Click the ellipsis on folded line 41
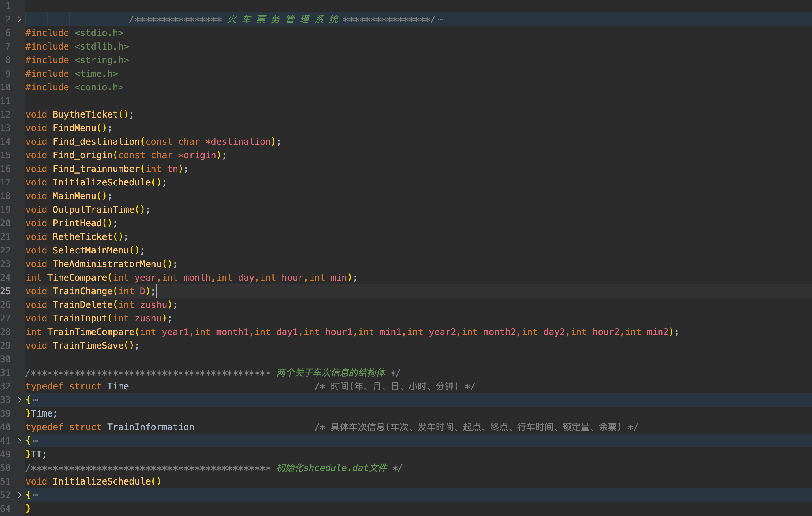This screenshot has height=516, width=812. [x=35, y=441]
